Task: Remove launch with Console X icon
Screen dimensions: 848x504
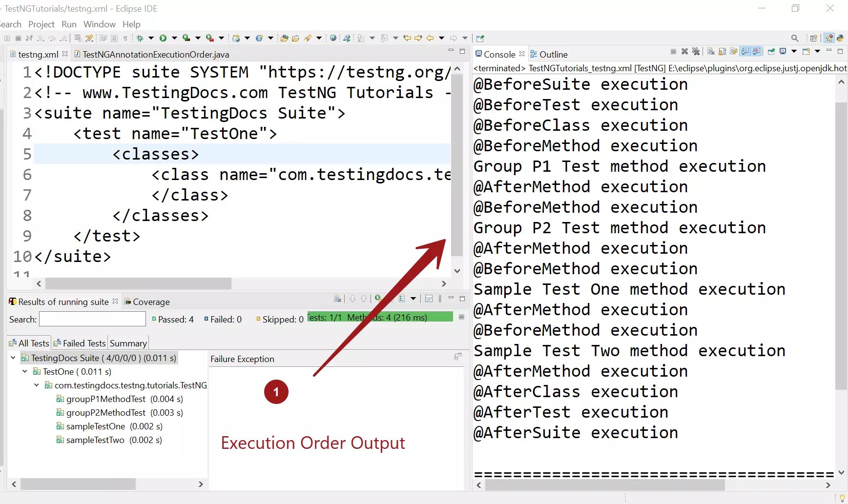Action: 684,51
